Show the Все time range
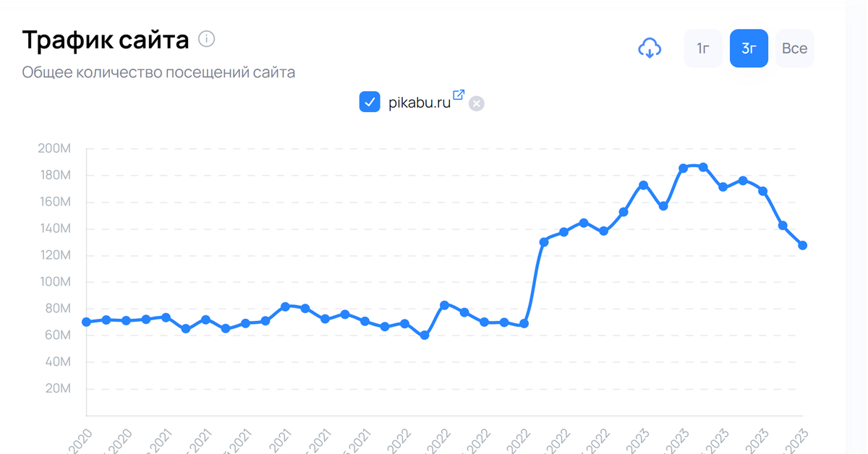Screen dimensions: 868x454 point(794,48)
